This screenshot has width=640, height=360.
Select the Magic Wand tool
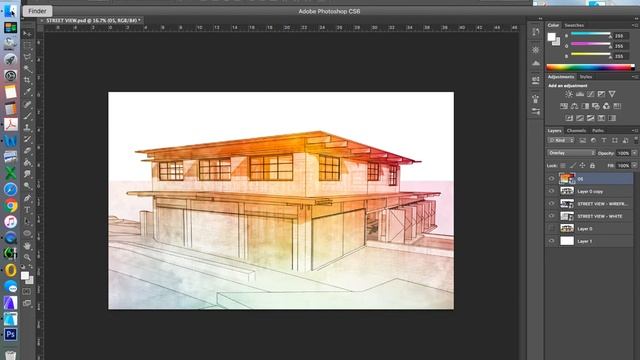[27, 68]
